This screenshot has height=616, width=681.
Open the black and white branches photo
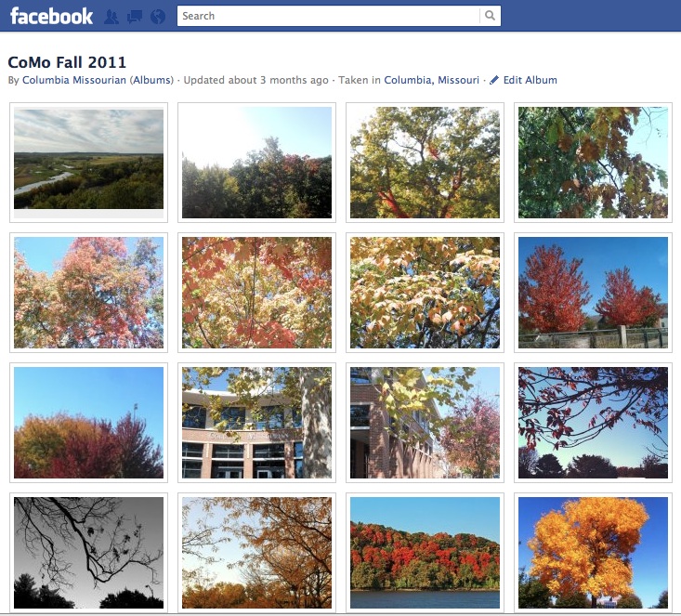click(x=88, y=553)
